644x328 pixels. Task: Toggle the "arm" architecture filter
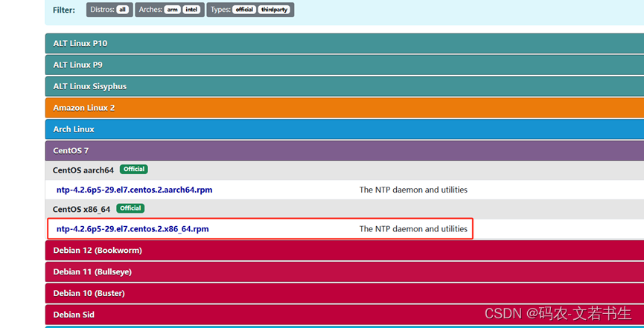(x=173, y=10)
